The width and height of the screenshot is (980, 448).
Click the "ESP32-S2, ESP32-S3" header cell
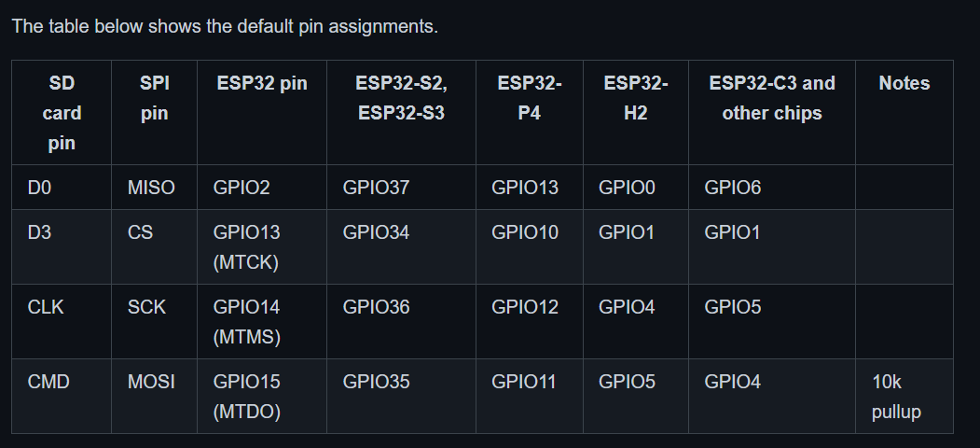(x=401, y=98)
